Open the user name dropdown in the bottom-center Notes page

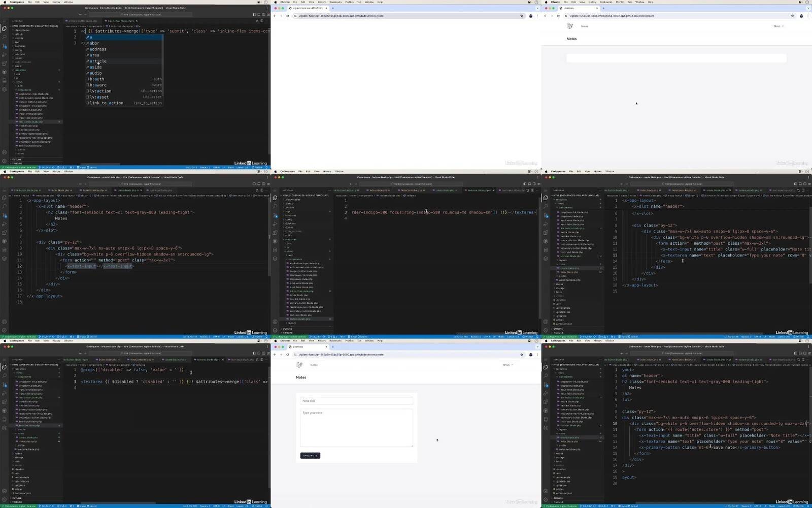508,365
